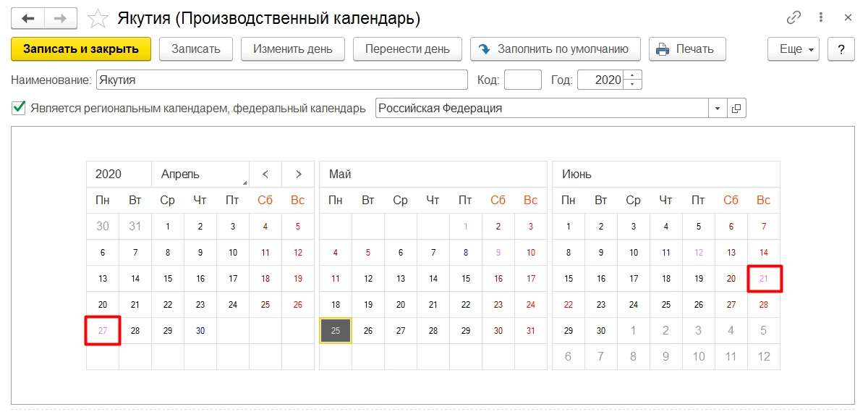Toggle regional calendar checkbox

[19, 109]
